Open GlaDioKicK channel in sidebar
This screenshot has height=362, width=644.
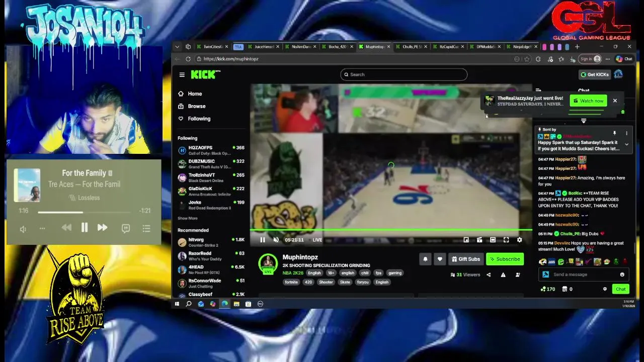click(211, 191)
